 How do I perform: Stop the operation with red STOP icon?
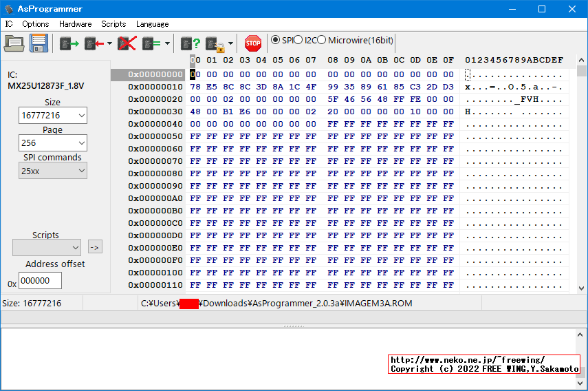click(x=253, y=43)
